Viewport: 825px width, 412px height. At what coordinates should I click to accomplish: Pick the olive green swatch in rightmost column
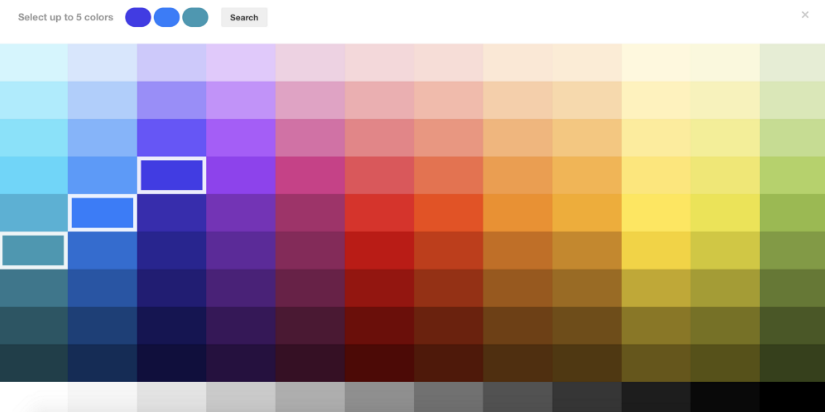pyautogui.click(x=792, y=250)
